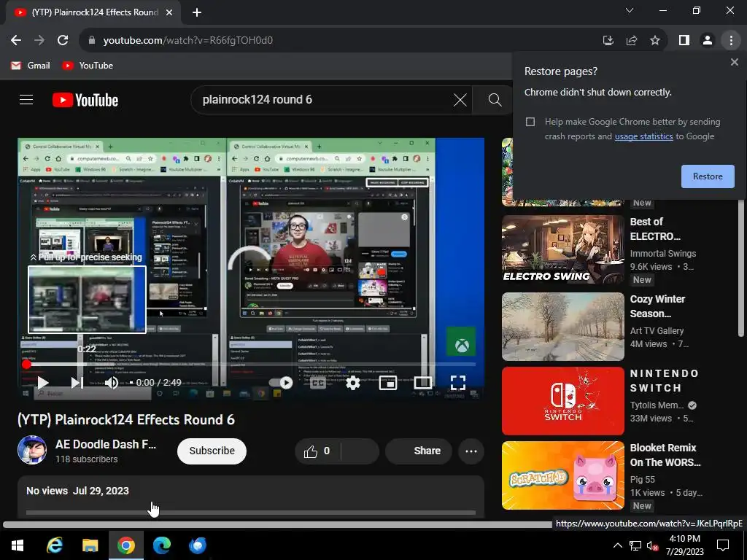Click the video title text

pos(126,419)
